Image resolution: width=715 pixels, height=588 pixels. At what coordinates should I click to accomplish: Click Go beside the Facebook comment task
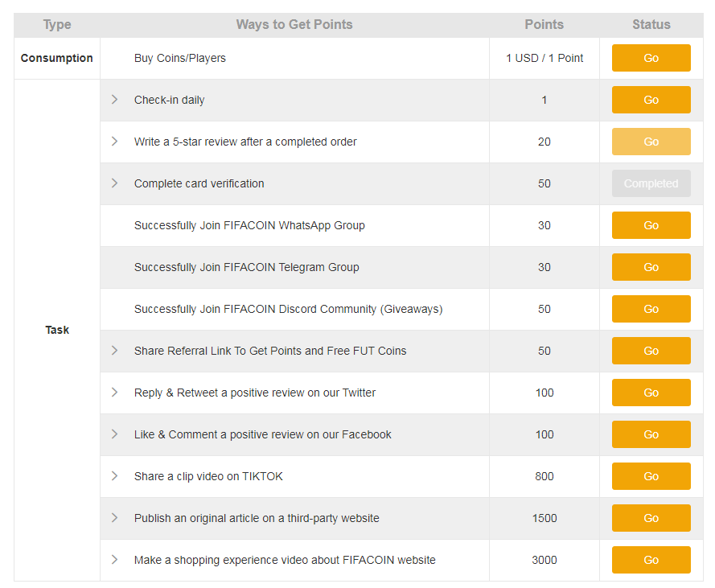[x=651, y=434]
